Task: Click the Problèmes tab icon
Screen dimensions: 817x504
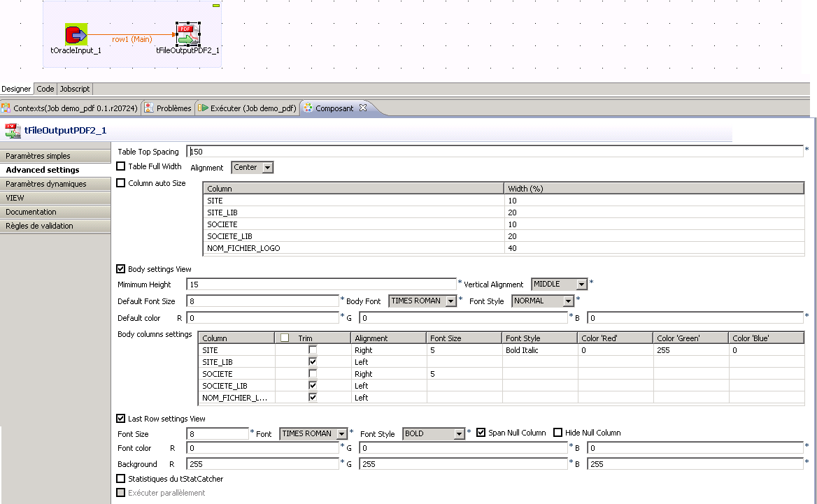Action: [149, 108]
